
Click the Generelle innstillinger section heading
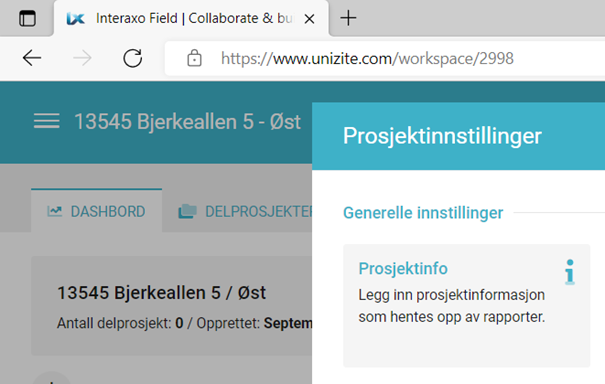pyautogui.click(x=423, y=213)
